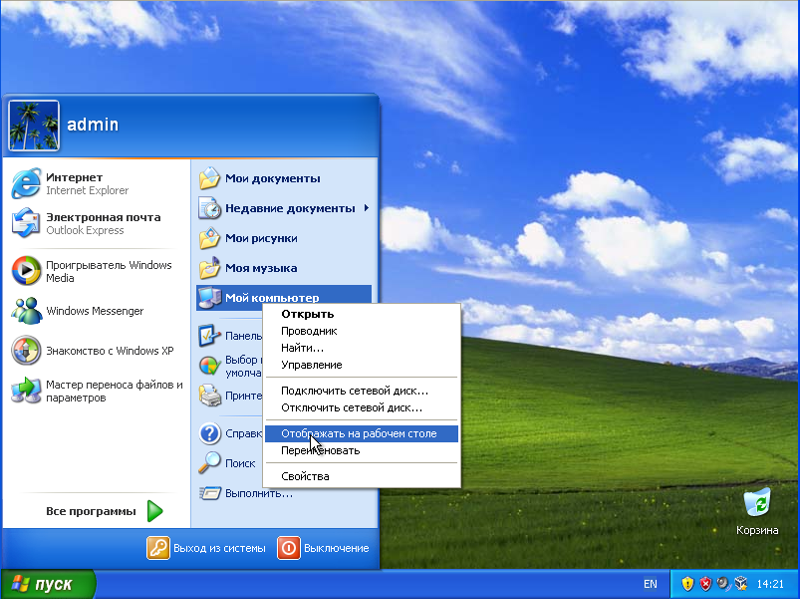Click the Выключение label
The image size is (800, 599).
point(336,548)
